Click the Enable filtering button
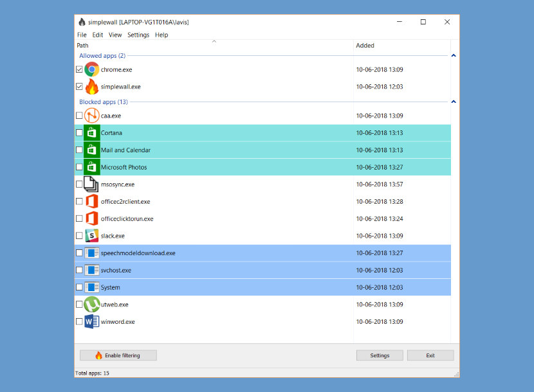534x392 pixels. tap(118, 355)
